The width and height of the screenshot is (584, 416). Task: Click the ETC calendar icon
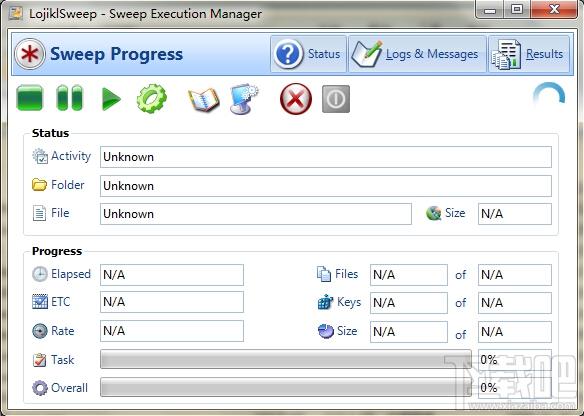coord(40,302)
